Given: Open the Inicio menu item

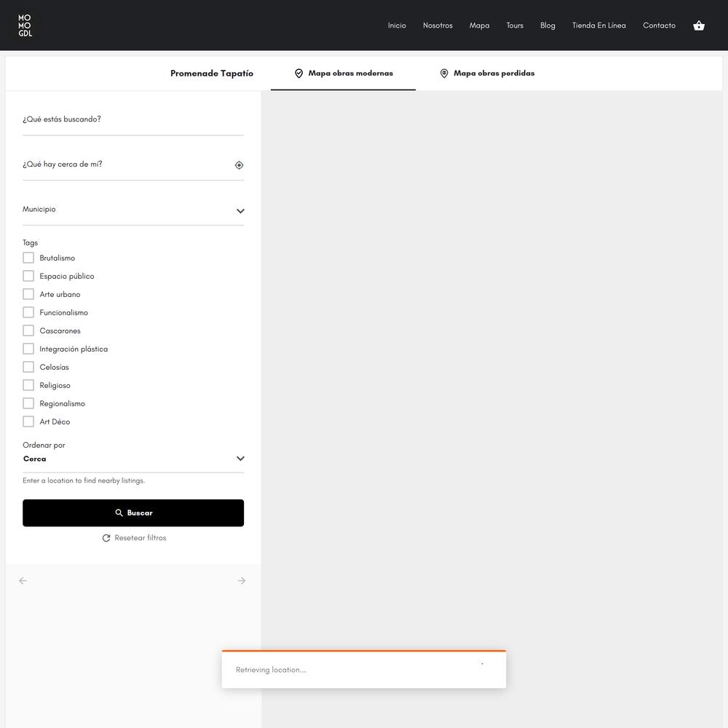Looking at the screenshot, I should (x=397, y=25).
